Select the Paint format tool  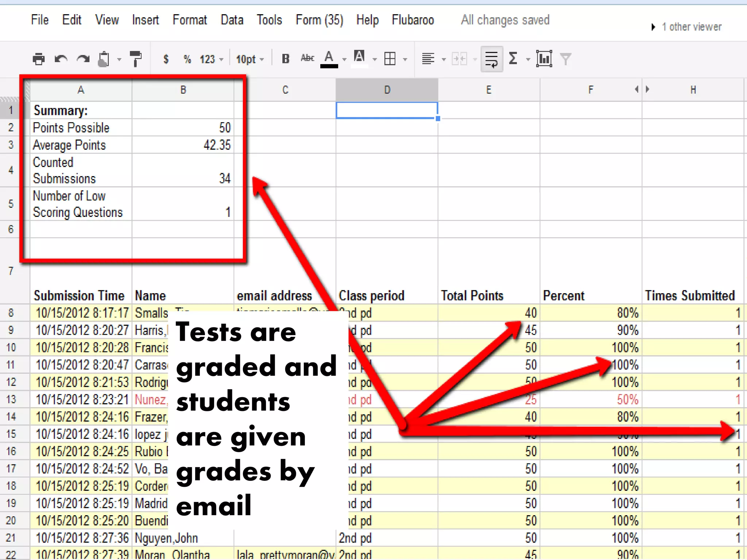(136, 59)
